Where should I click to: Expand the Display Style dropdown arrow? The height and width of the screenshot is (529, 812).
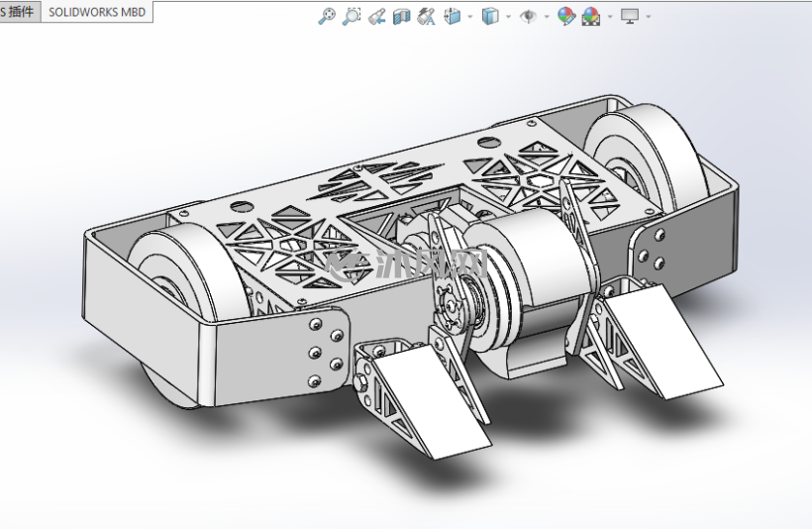click(508, 17)
